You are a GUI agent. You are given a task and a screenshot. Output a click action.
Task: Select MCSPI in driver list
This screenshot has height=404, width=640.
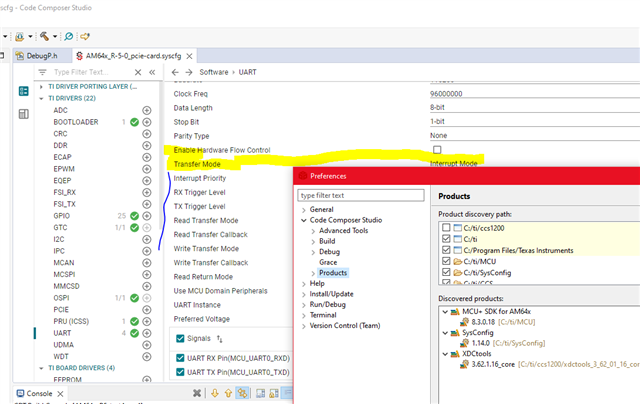[64, 275]
